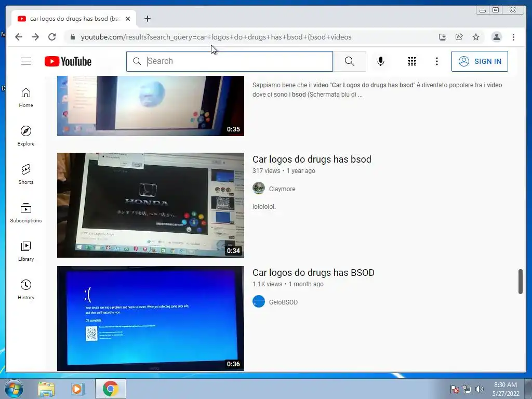Close the YouTube search results tab
This screenshot has height=399, width=532.
point(128,19)
